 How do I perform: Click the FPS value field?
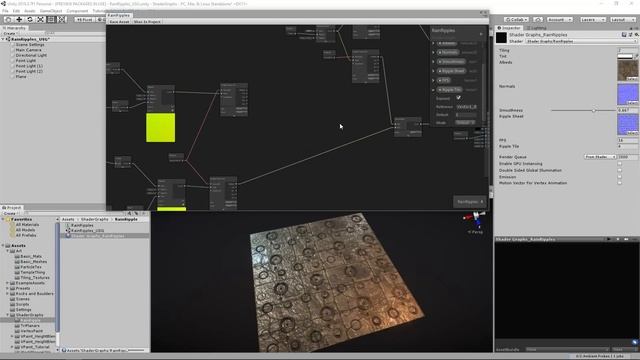click(x=628, y=140)
